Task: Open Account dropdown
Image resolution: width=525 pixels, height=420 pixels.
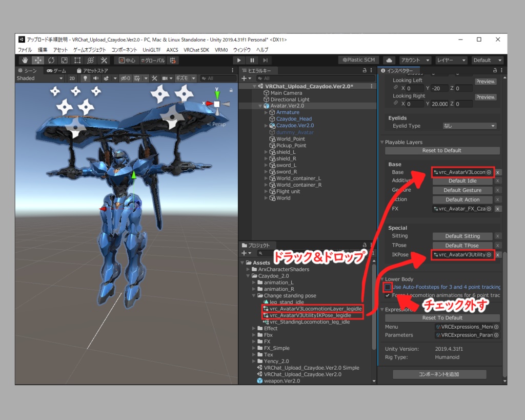Action: (x=415, y=61)
